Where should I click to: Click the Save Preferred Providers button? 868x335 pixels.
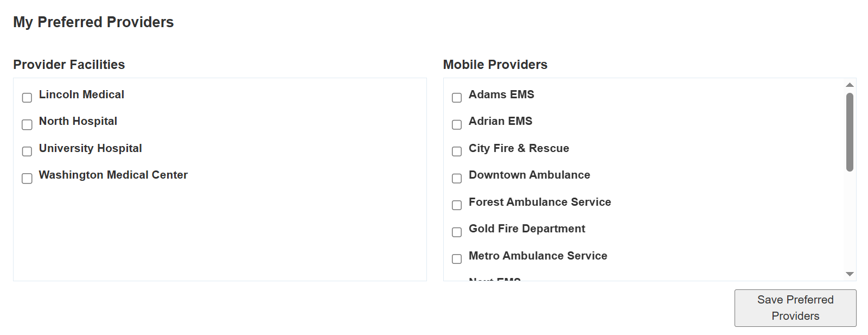click(794, 308)
